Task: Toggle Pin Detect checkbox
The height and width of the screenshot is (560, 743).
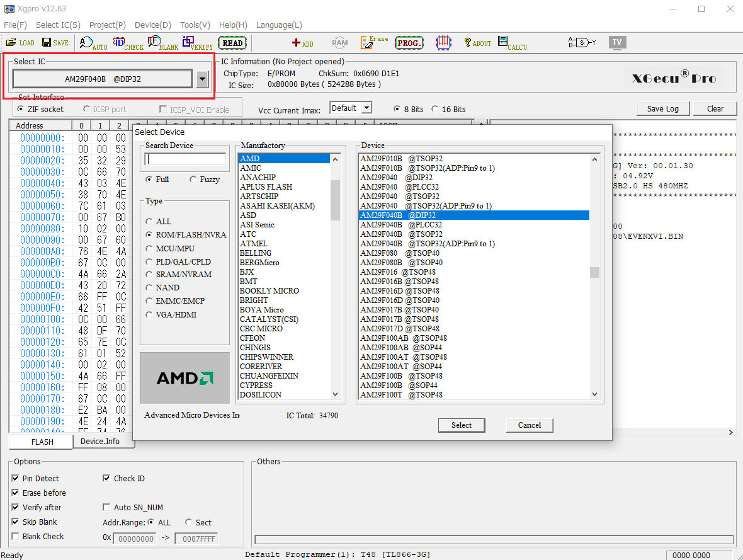Action: pyautogui.click(x=15, y=479)
